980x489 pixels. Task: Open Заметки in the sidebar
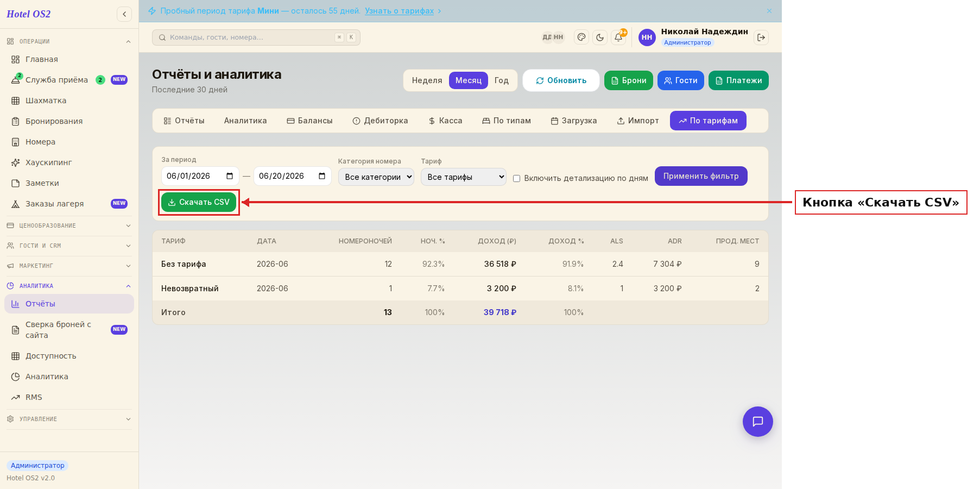tap(69, 183)
